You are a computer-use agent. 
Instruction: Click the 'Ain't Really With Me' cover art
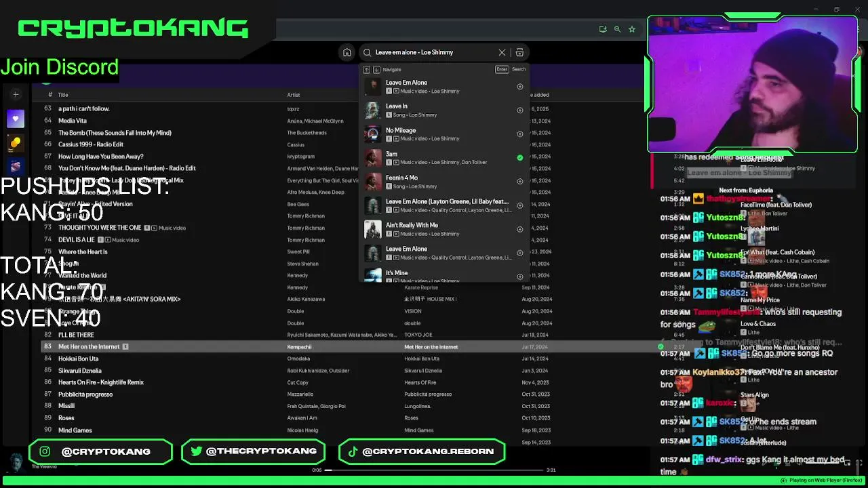coord(373,229)
